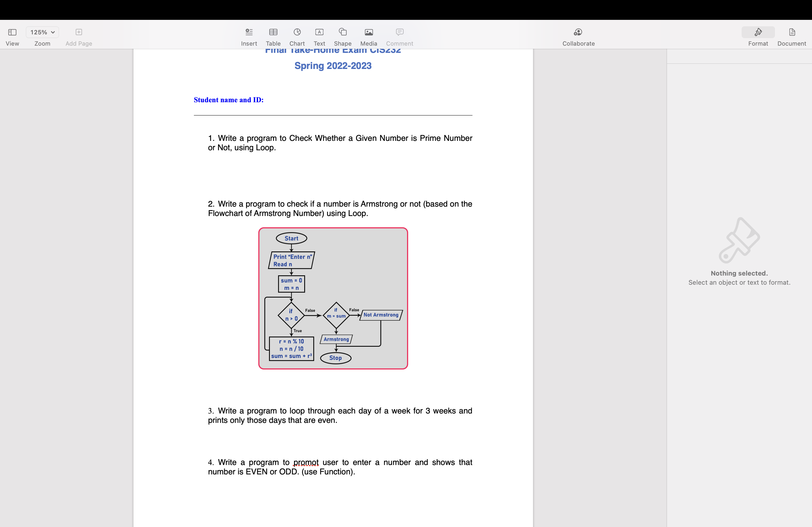Click the Spring 2022-2023 heading

point(333,66)
